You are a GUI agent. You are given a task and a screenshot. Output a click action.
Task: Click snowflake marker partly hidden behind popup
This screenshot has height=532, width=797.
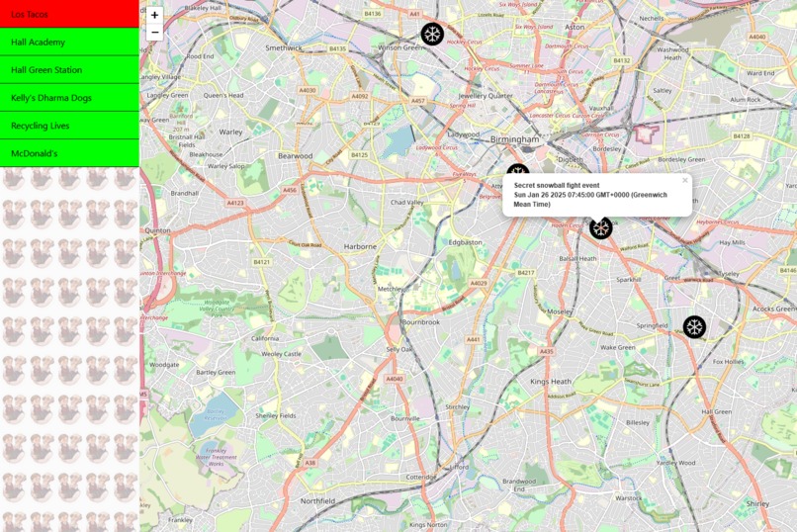(x=518, y=170)
